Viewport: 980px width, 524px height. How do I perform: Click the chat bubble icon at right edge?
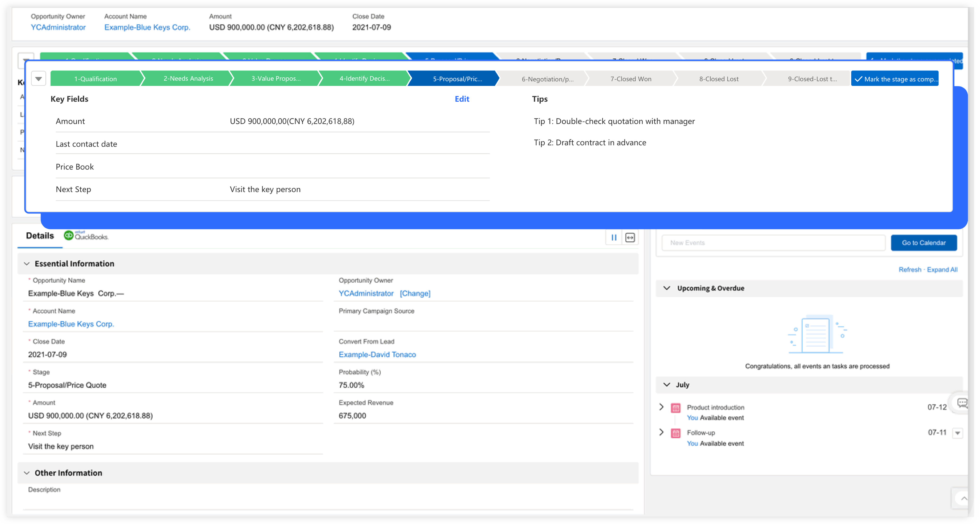[x=962, y=402]
